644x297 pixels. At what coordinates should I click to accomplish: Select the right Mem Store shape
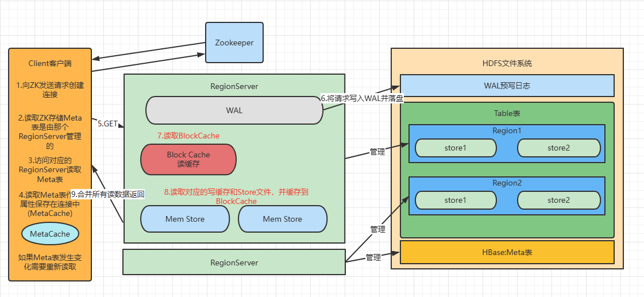pyautogui.click(x=283, y=219)
